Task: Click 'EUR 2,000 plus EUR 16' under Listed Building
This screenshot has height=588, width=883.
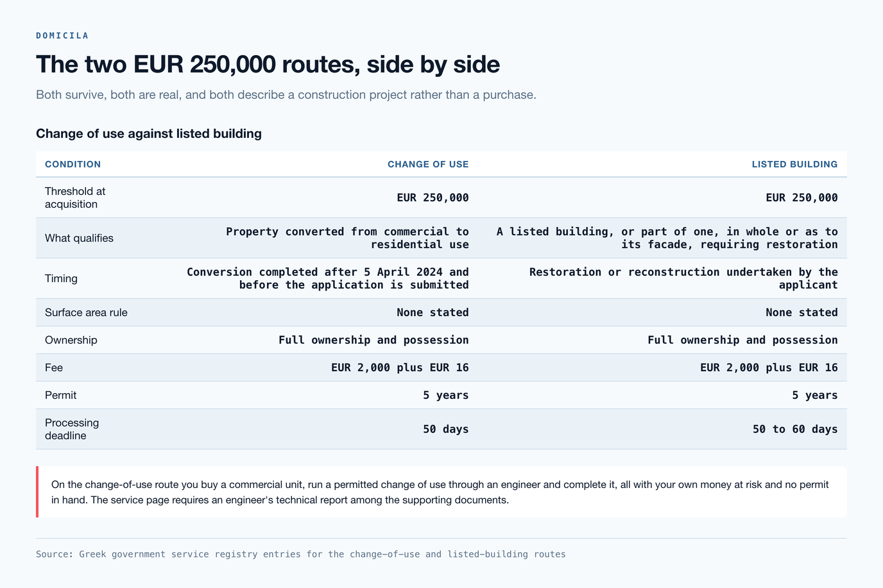Action: (769, 367)
